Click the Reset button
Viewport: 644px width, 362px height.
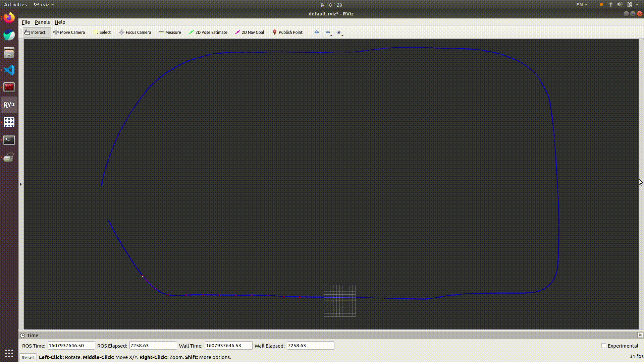(28, 357)
